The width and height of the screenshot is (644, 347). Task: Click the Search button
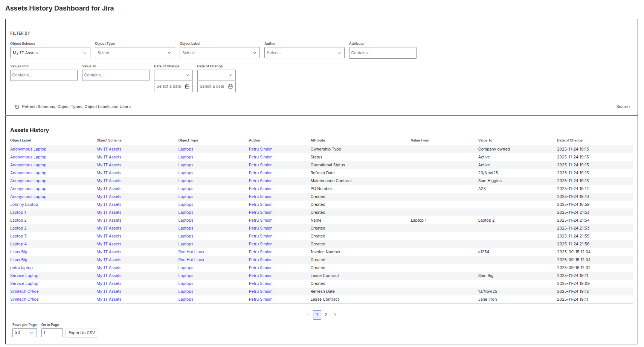623,107
